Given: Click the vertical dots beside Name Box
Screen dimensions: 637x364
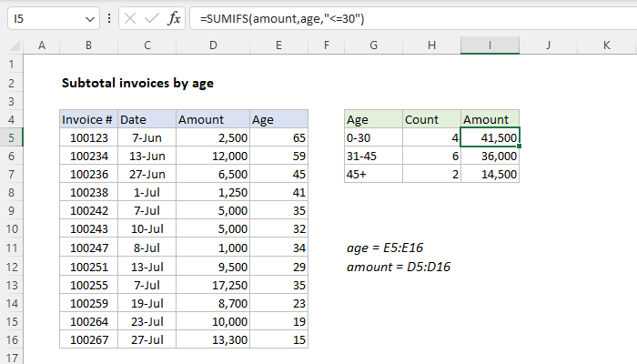Looking at the screenshot, I should click(x=108, y=19).
